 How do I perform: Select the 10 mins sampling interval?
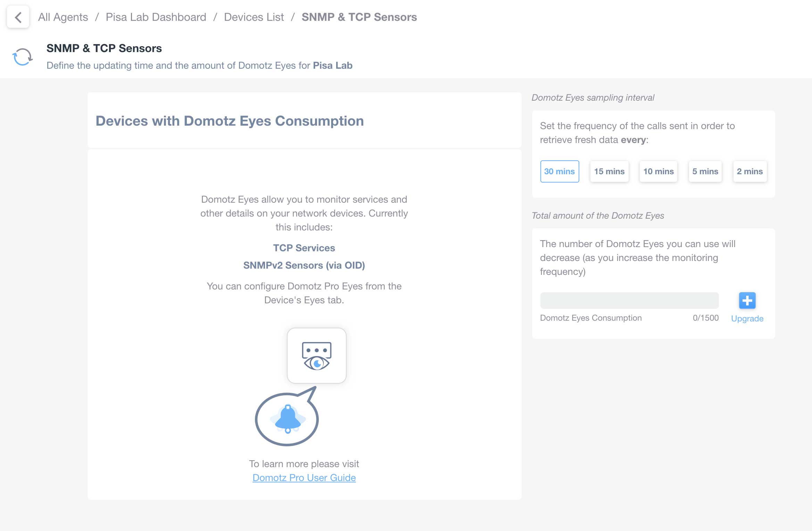coord(658,171)
